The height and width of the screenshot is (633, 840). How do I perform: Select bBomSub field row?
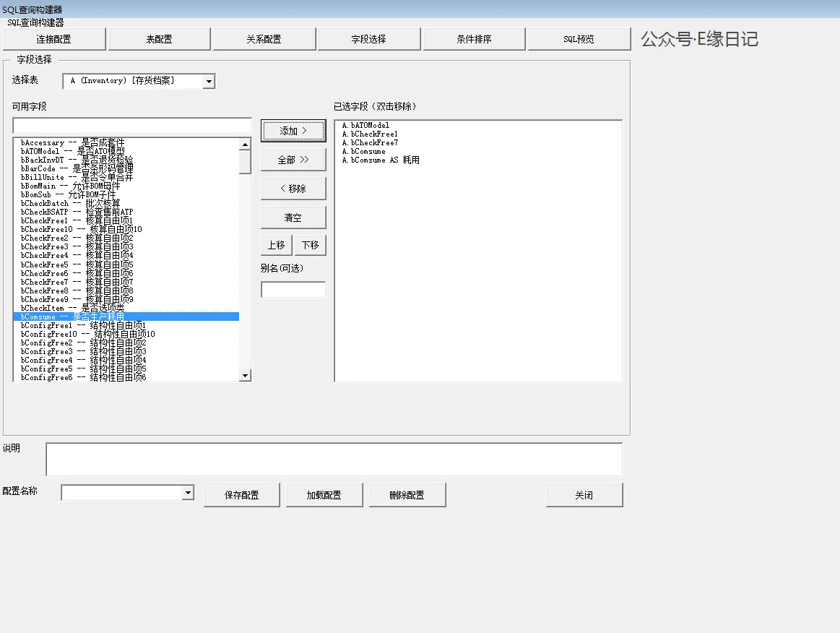click(x=126, y=194)
